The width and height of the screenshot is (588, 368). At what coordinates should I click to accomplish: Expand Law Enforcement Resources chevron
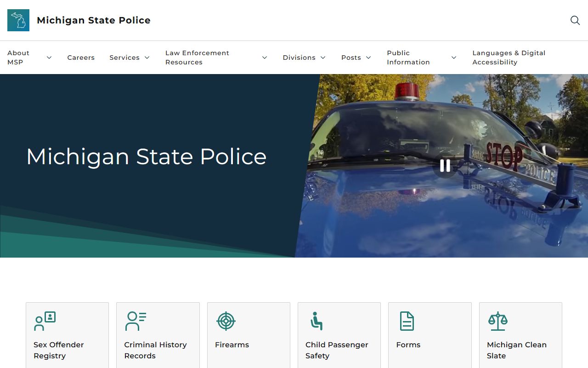point(265,57)
